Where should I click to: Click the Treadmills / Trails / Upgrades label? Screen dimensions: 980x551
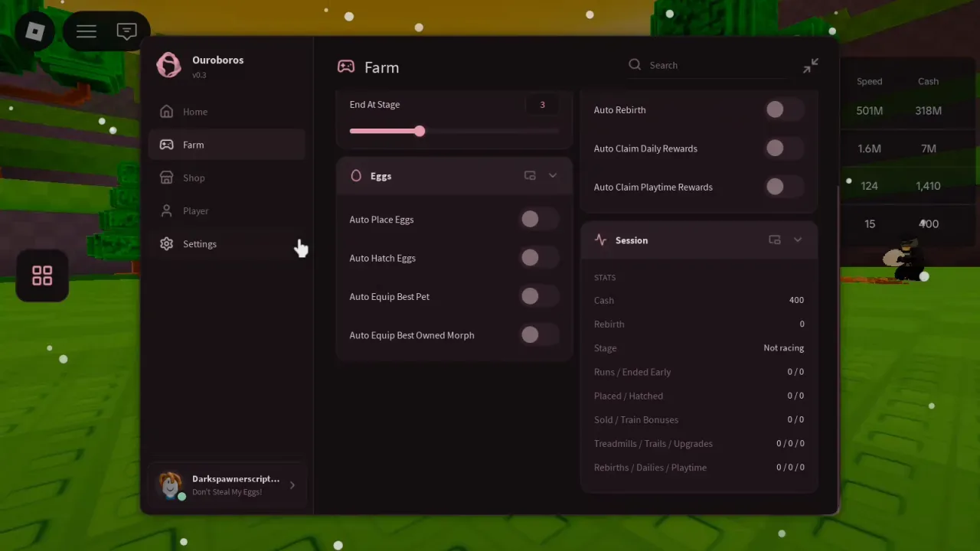[653, 443]
